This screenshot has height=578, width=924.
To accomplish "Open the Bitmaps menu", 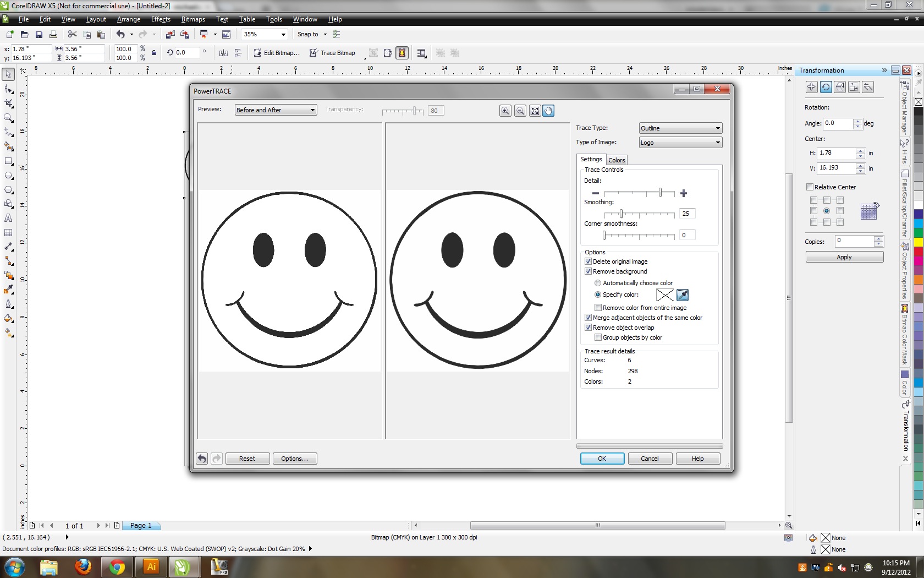I will pyautogui.click(x=193, y=19).
